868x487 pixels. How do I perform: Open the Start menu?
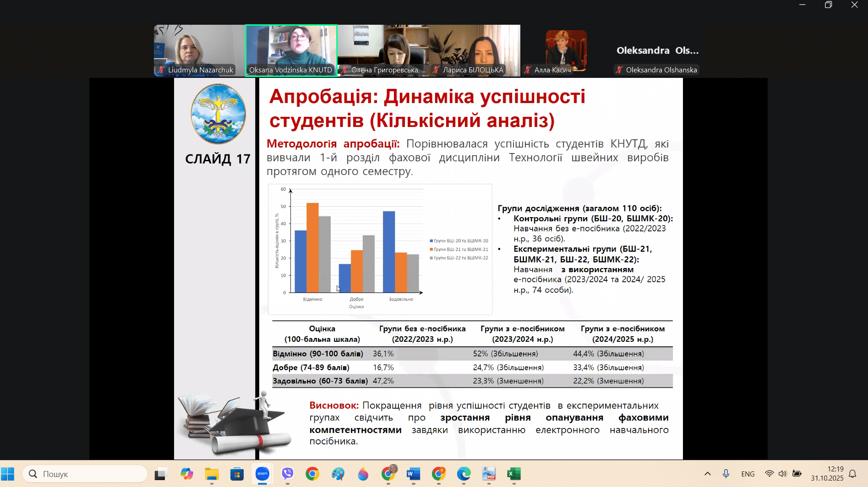coord(7,474)
